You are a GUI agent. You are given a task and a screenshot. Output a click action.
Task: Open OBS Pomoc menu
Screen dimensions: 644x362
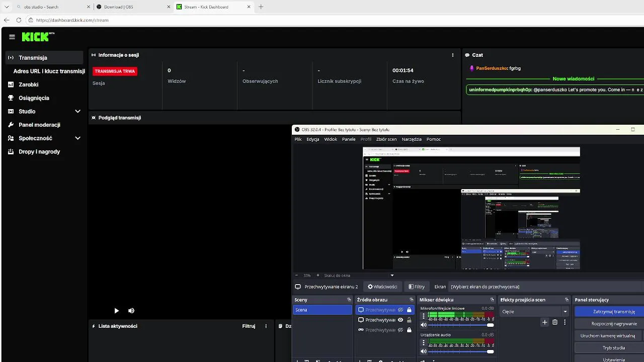(434, 139)
